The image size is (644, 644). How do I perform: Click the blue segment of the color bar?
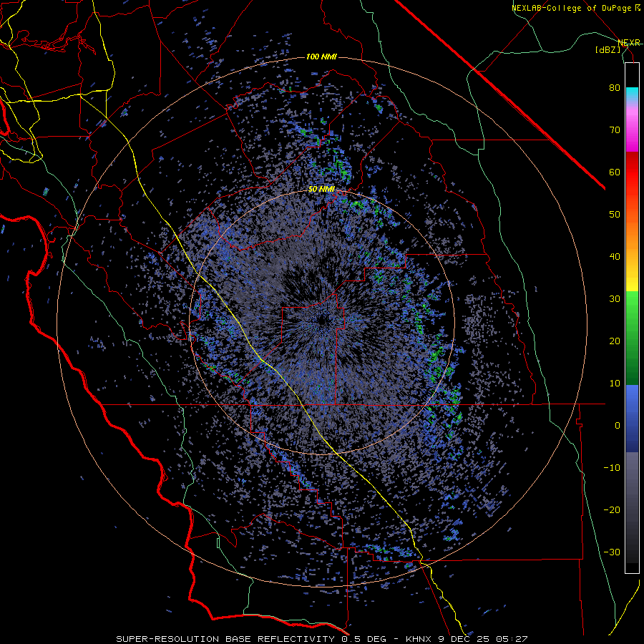[632, 419]
